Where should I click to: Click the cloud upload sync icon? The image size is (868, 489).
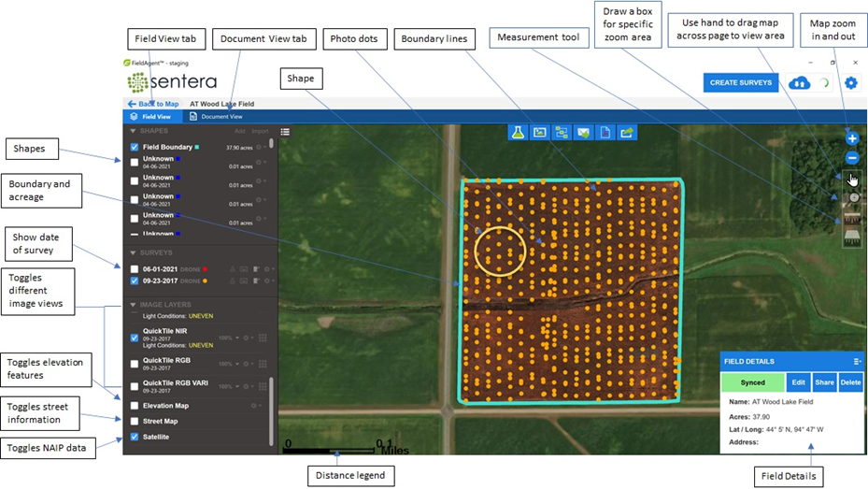pyautogui.click(x=799, y=82)
